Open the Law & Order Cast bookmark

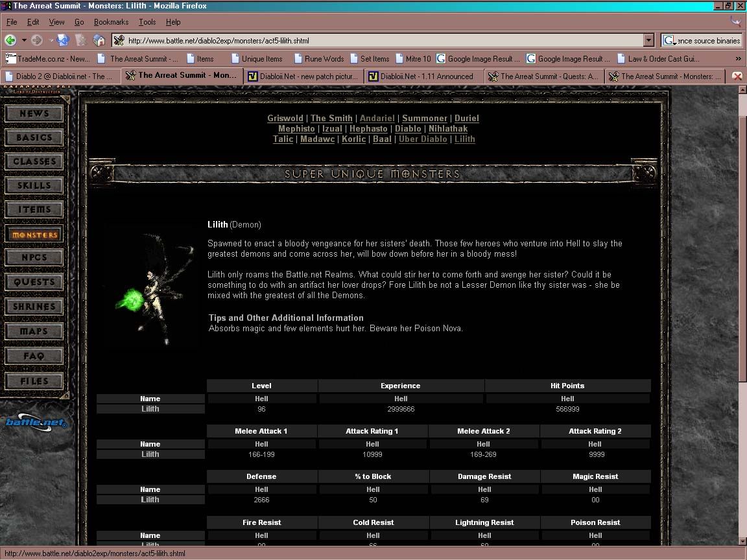658,58
